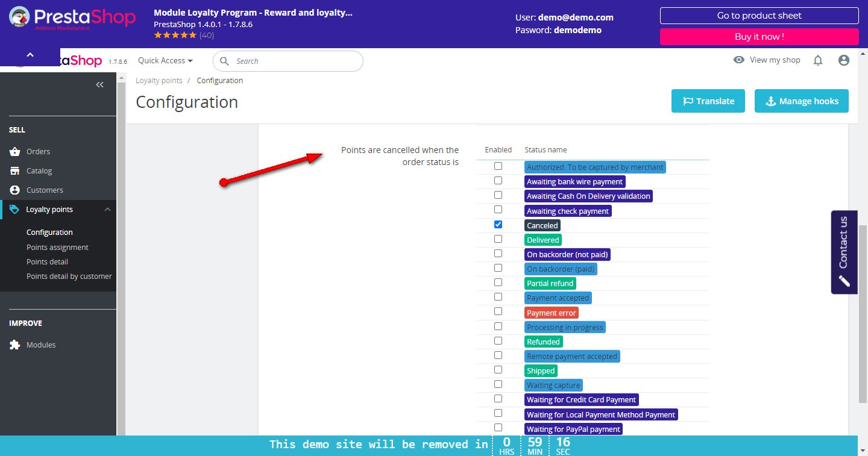
Task: Click the Translate flag icon
Action: click(x=688, y=101)
